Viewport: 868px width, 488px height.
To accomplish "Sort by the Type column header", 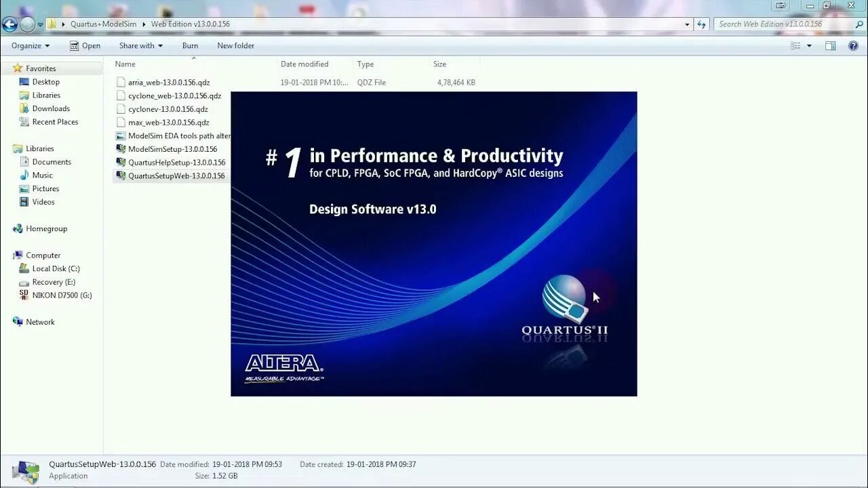I will 366,64.
